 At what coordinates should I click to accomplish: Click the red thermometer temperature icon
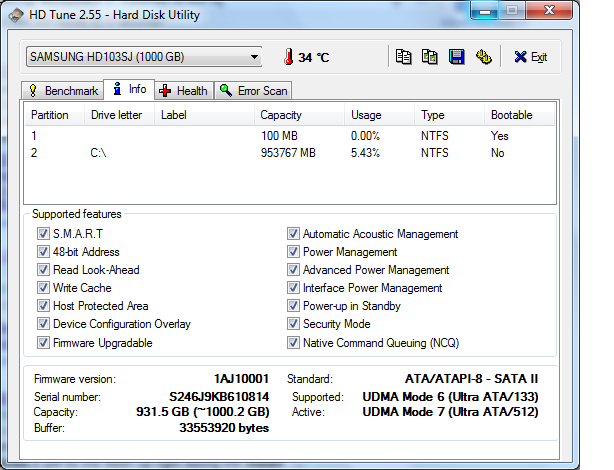(287, 57)
